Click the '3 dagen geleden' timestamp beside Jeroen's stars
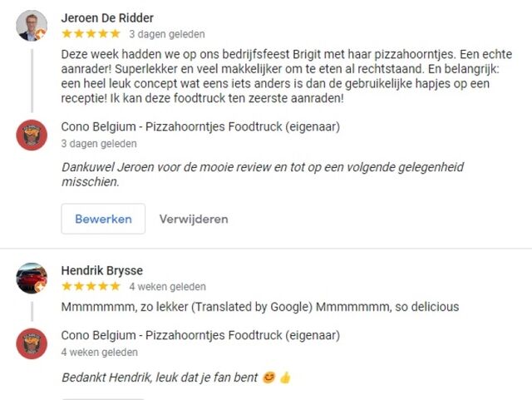This screenshot has height=400, width=532. [x=166, y=35]
